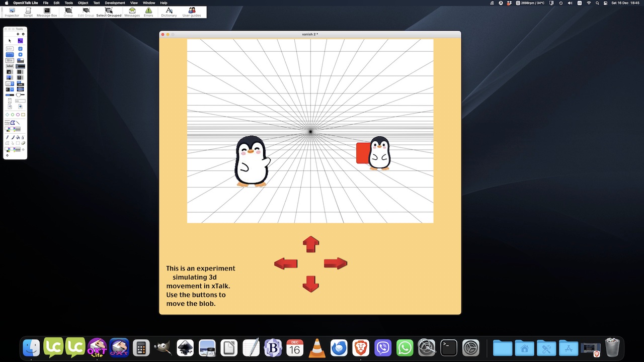644x362 pixels.
Task: Open the Edit menu
Action: tap(56, 3)
